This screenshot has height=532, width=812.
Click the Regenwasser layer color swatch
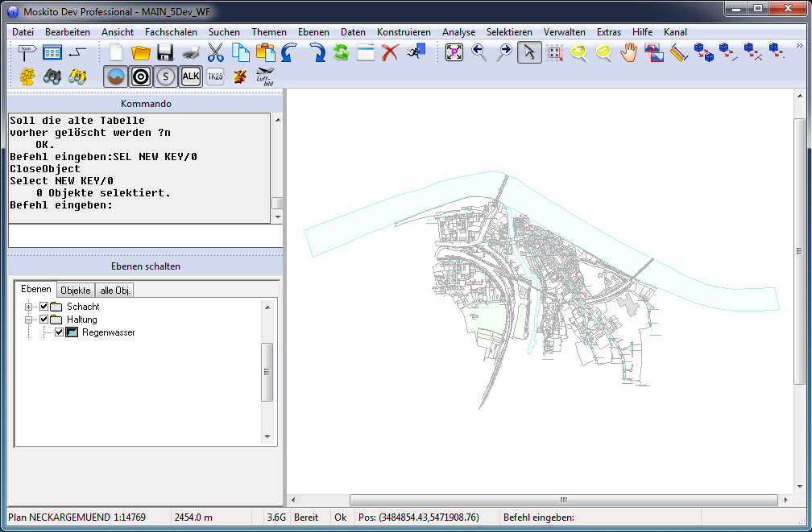[72, 332]
